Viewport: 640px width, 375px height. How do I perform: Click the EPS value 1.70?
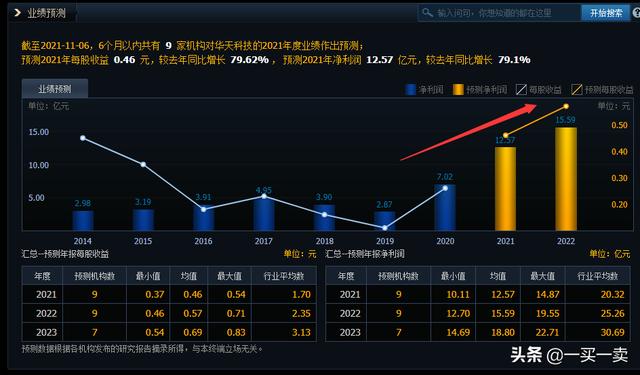pos(301,295)
